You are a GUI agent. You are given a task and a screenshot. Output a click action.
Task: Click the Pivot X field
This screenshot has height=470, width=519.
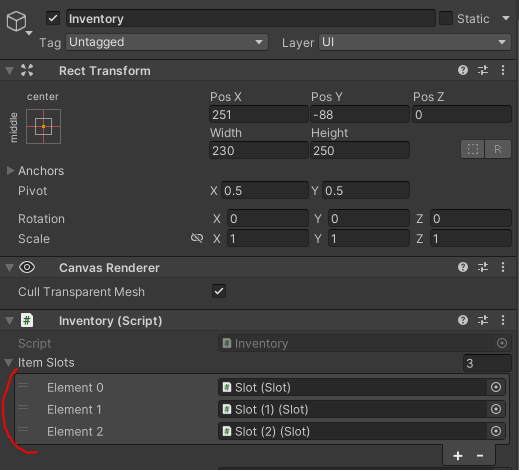click(265, 190)
